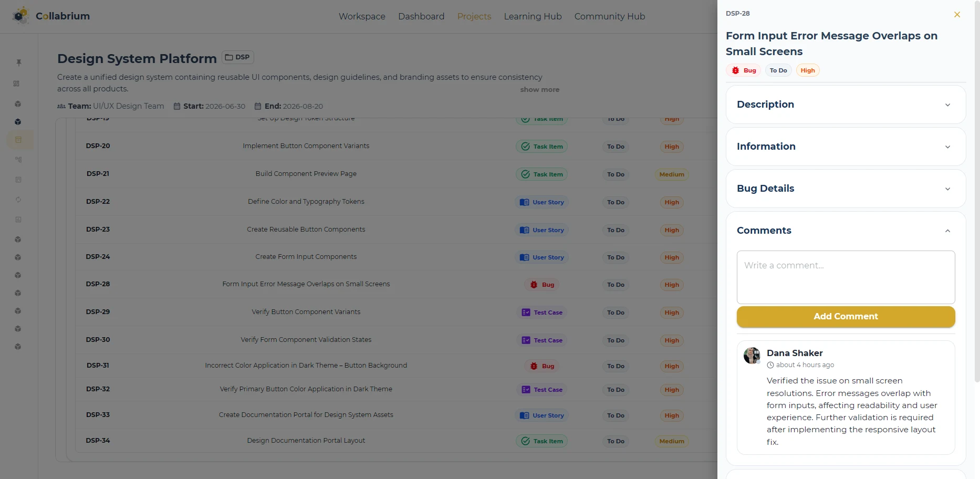Focus the Write a comment text box

[846, 277]
